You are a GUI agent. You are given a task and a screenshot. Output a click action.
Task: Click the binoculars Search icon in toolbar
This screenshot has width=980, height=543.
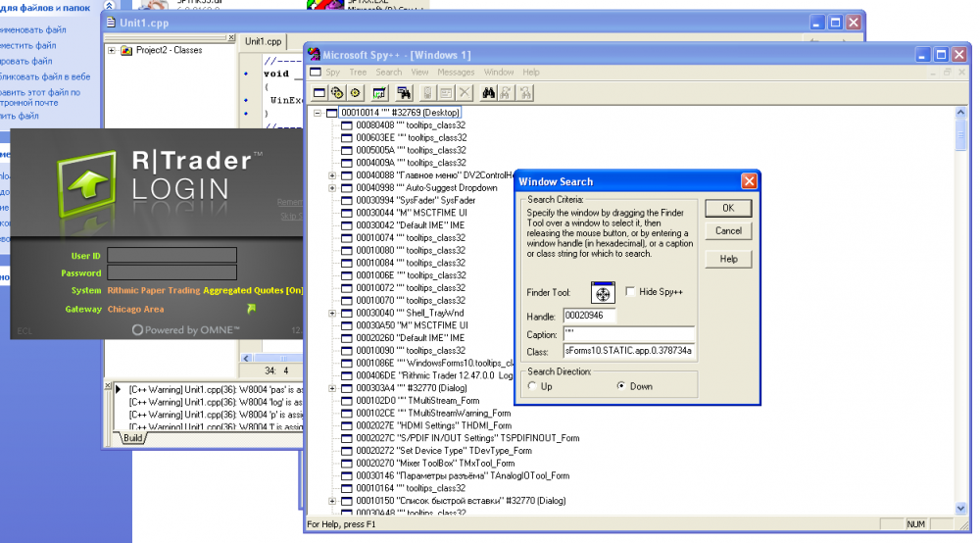coord(489,92)
